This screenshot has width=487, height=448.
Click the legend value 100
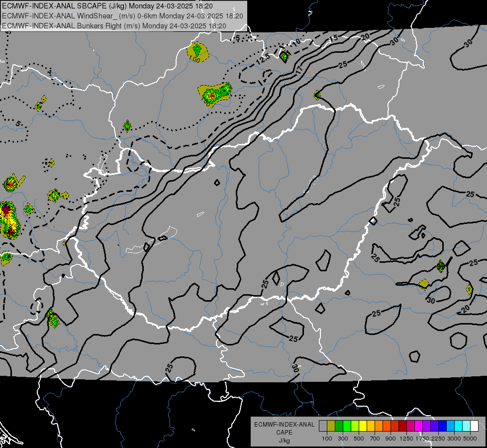pos(327,439)
